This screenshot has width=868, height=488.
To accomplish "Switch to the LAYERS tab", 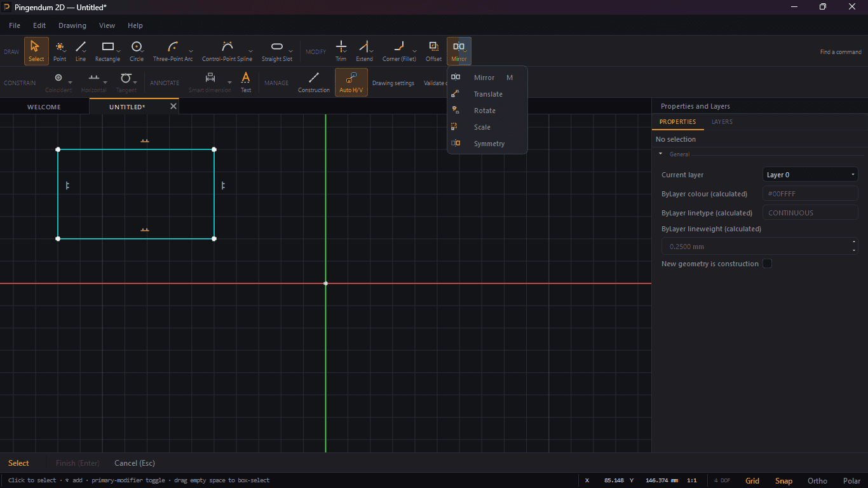I will click(722, 122).
